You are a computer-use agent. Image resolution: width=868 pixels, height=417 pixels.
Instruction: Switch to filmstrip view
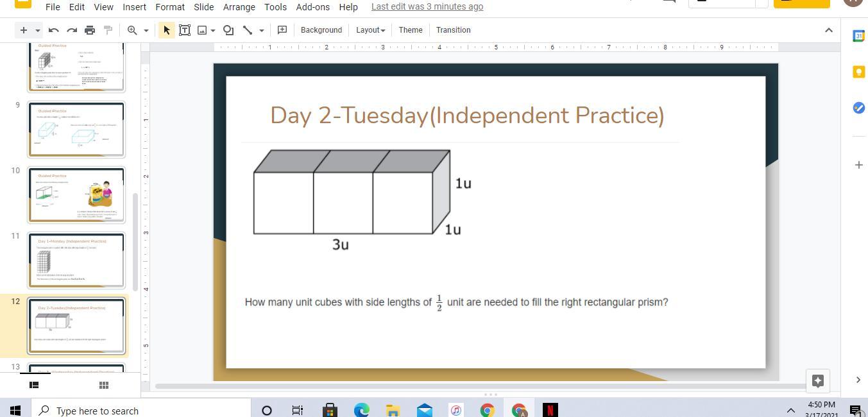(x=34, y=385)
